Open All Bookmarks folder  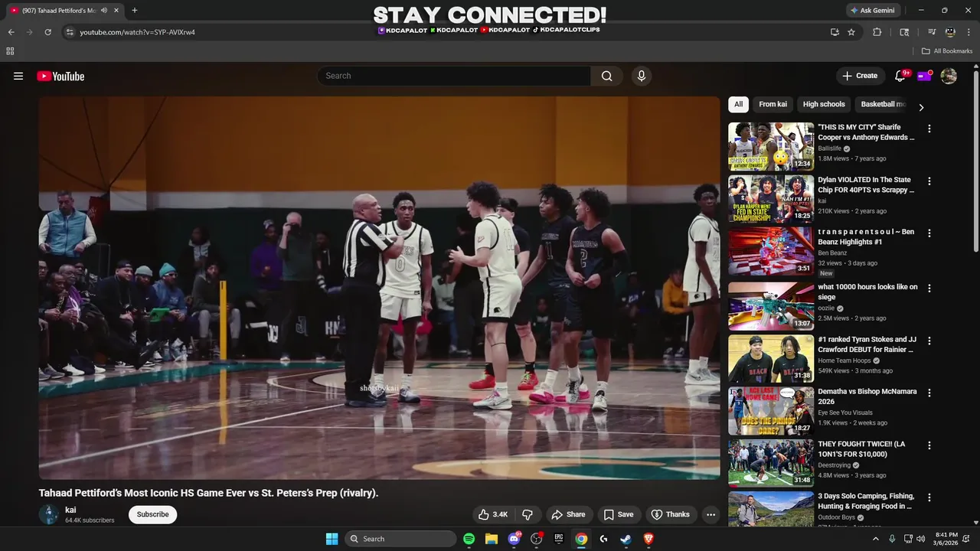click(946, 51)
